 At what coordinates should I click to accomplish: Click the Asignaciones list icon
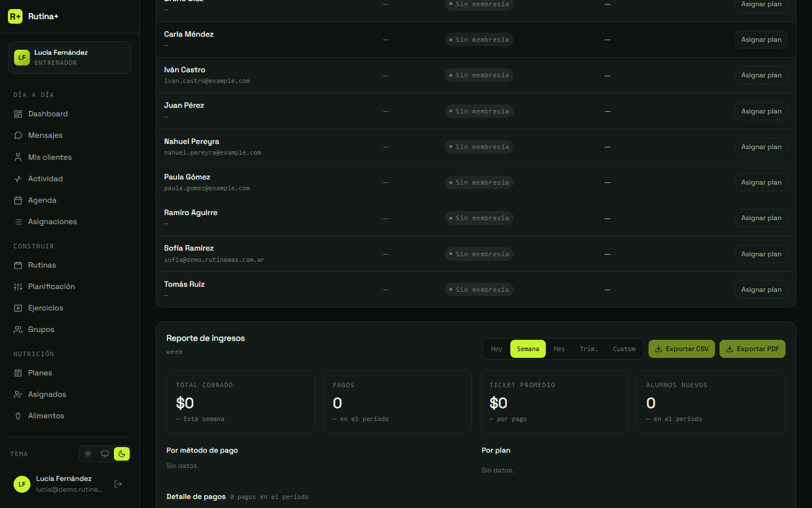tap(18, 222)
